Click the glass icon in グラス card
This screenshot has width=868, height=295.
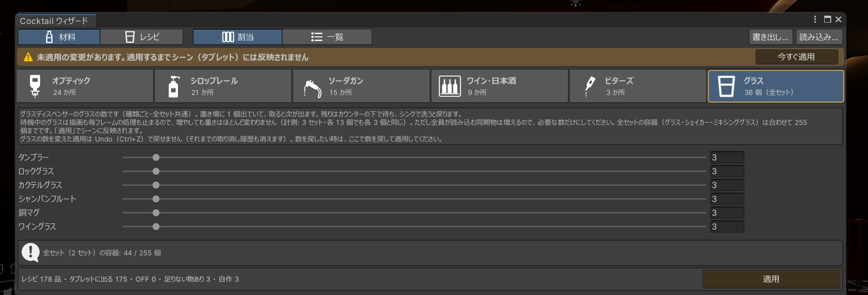[726, 86]
